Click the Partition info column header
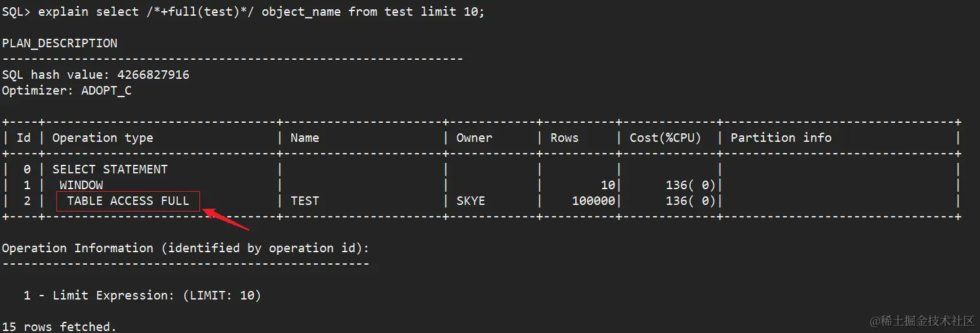This screenshot has width=980, height=333. 781,138
